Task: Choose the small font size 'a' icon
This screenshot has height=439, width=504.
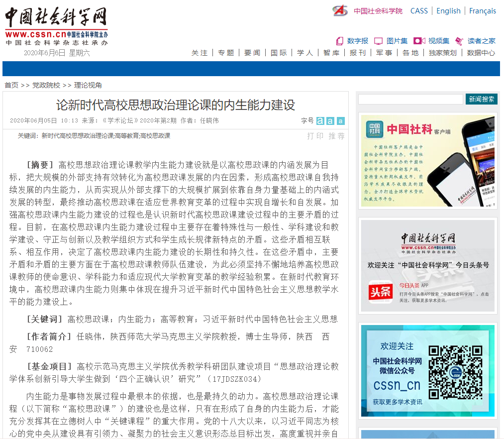Action: point(341,121)
